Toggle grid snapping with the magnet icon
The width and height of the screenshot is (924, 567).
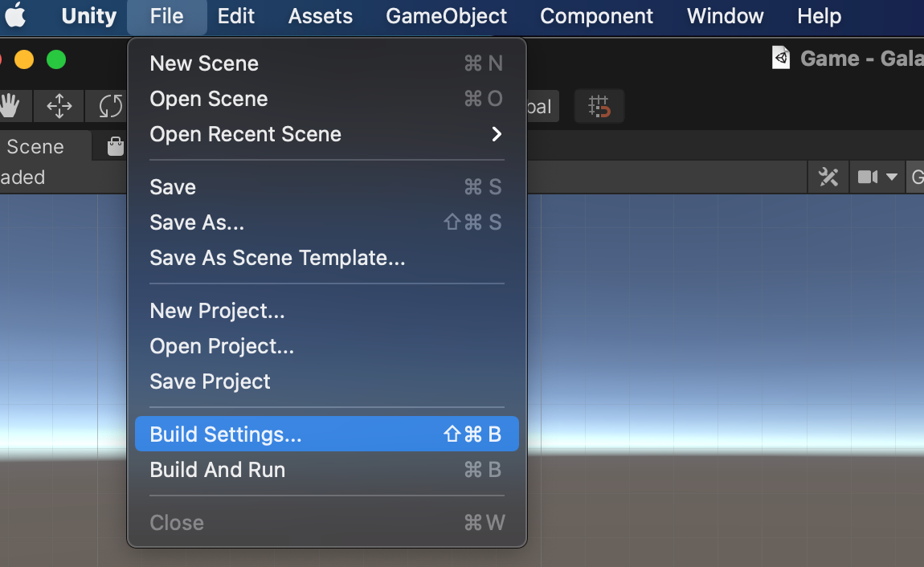pos(599,105)
